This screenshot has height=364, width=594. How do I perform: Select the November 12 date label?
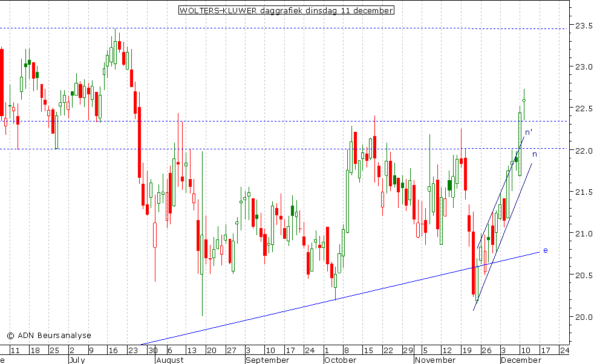(x=447, y=350)
